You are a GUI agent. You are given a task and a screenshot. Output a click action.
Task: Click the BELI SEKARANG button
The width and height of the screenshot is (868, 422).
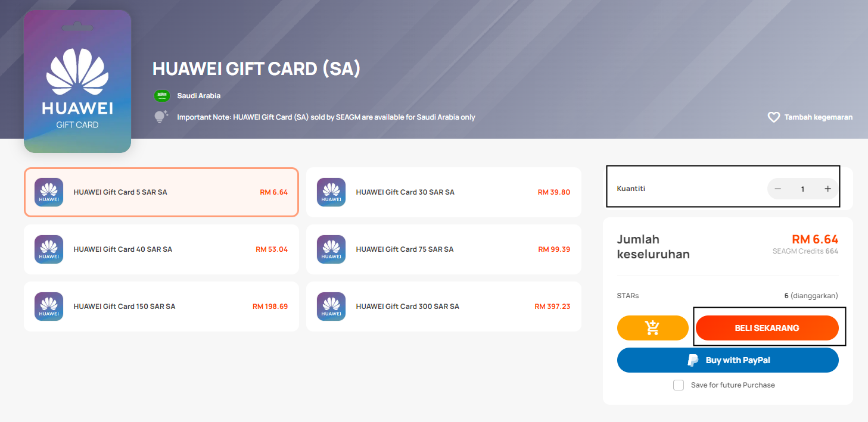(x=767, y=328)
